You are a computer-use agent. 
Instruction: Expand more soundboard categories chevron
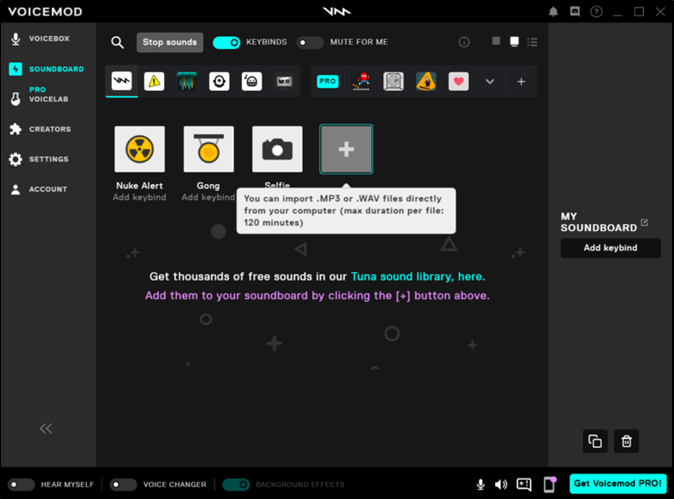[x=490, y=82]
